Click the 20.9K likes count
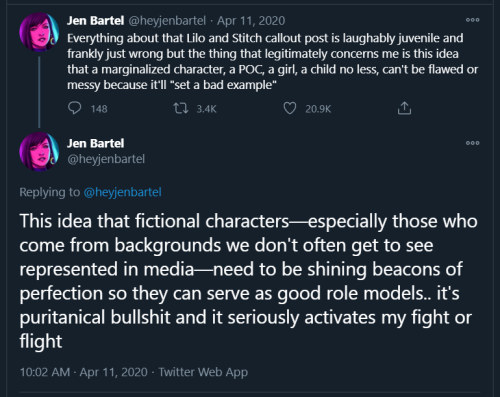This screenshot has width=500, height=397. (x=318, y=109)
